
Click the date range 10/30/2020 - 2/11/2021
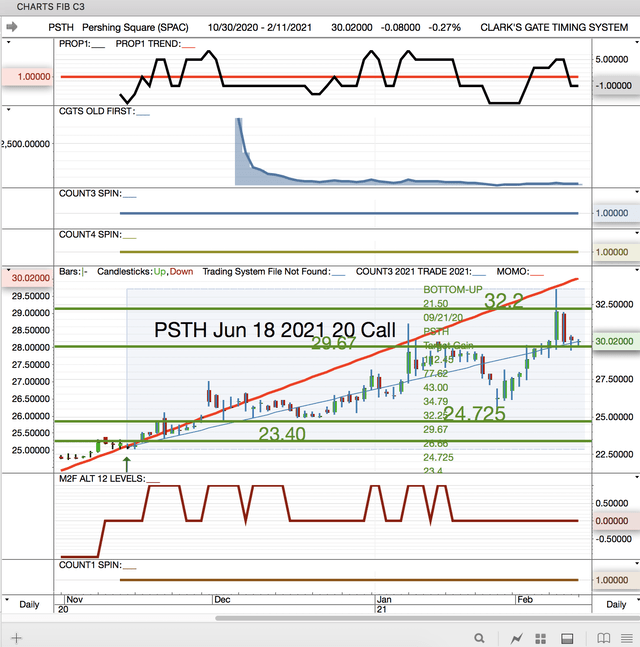(260, 27)
